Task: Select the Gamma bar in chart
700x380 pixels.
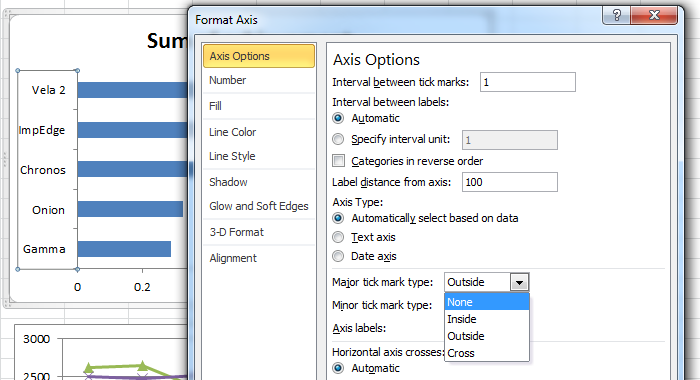Action: point(125,249)
